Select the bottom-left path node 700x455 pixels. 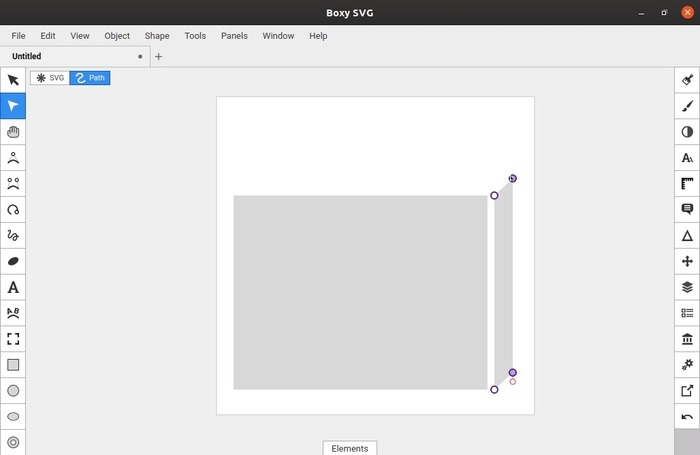click(x=494, y=390)
